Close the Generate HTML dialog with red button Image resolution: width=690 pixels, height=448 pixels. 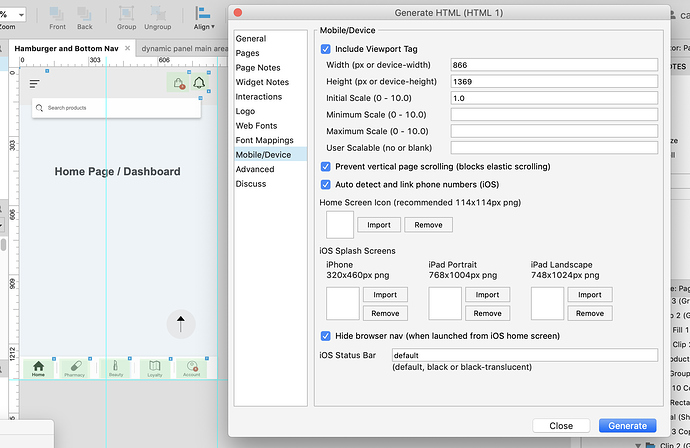[238, 13]
